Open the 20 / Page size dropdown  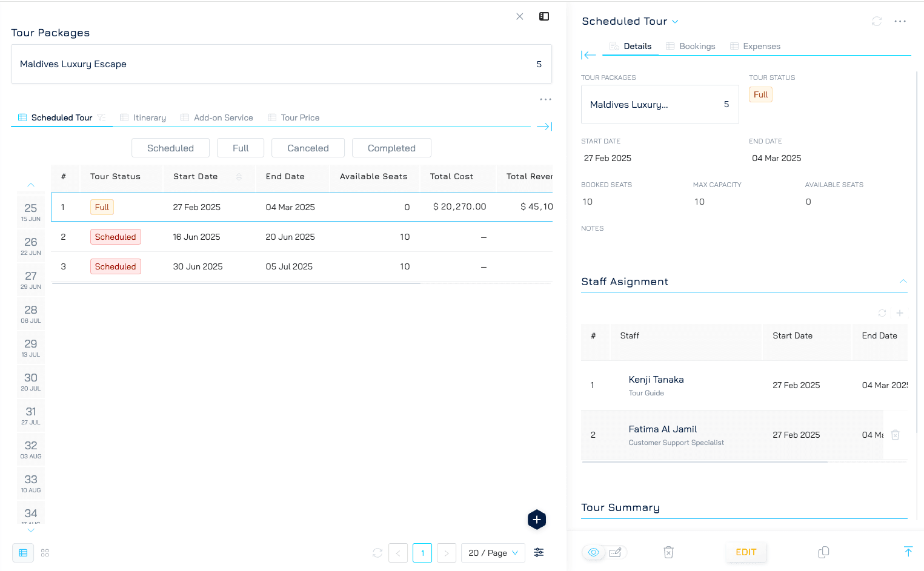click(493, 553)
